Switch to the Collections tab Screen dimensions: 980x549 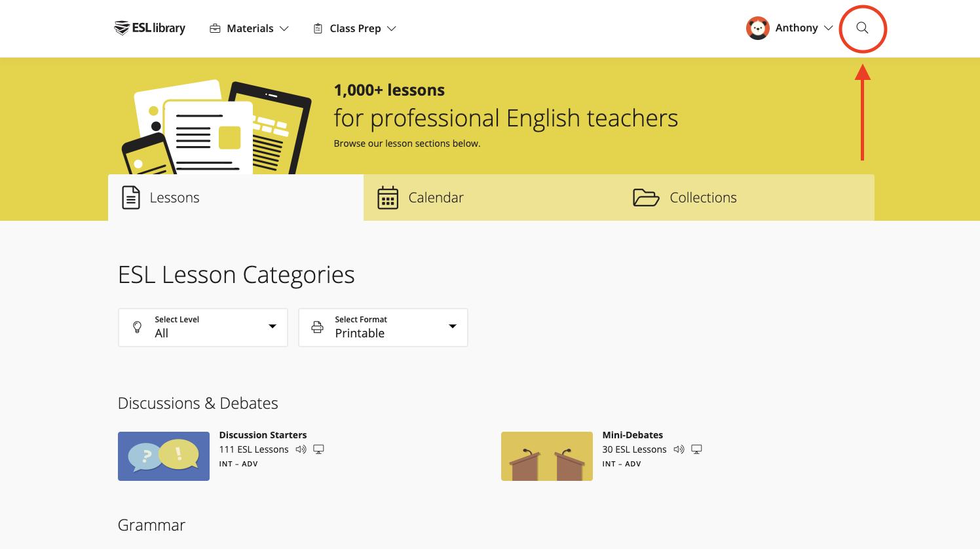click(x=747, y=197)
